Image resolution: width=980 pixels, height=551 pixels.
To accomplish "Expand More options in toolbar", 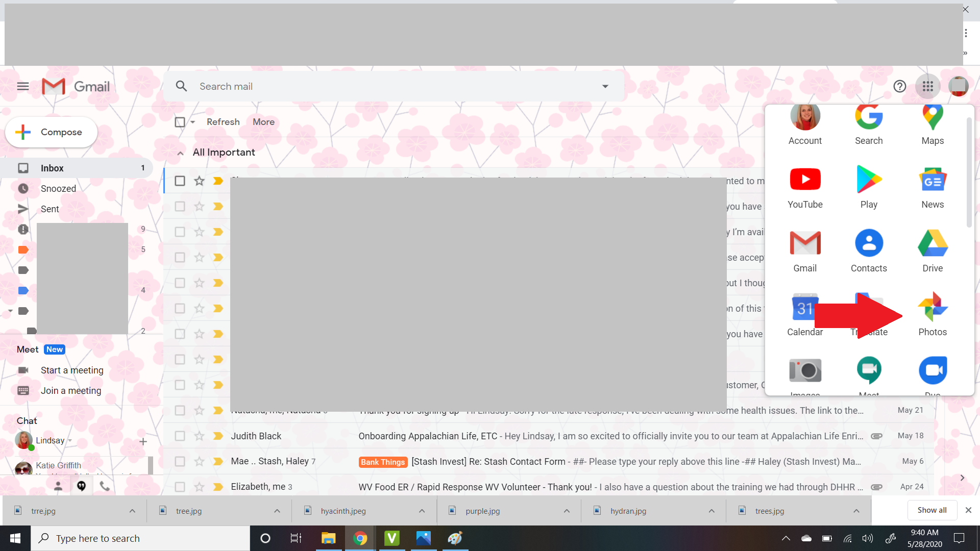I will (264, 122).
